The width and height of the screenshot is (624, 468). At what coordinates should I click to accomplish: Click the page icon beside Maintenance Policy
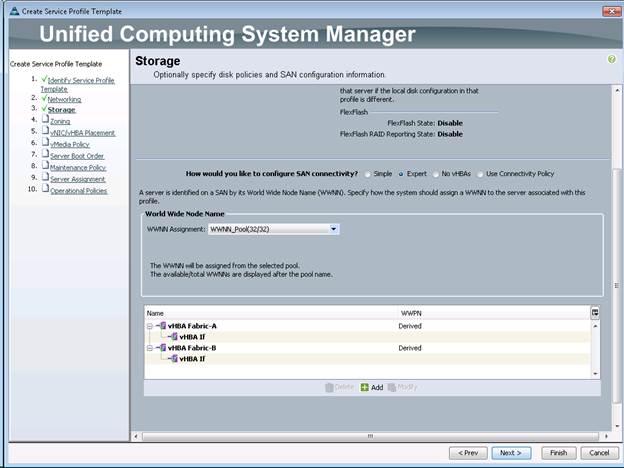coord(45,165)
